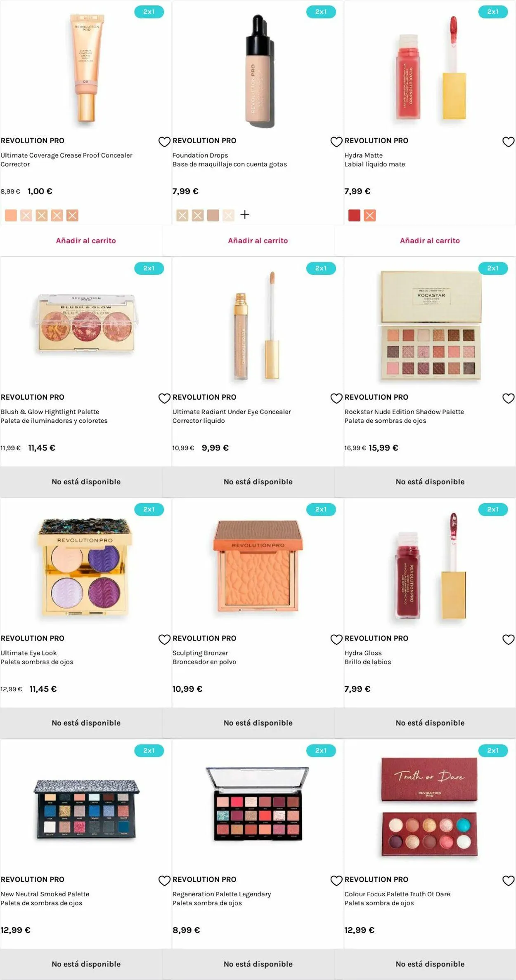This screenshot has width=516, height=980.
Task: Pick the third beige Foundation Drops shade
Action: pyautogui.click(x=213, y=215)
